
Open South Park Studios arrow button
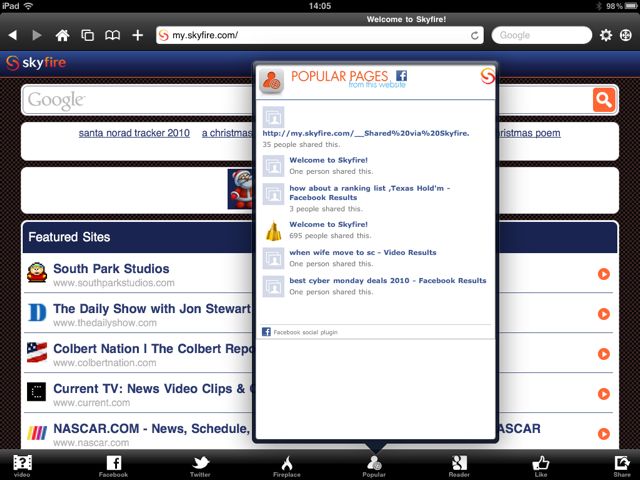pos(604,274)
